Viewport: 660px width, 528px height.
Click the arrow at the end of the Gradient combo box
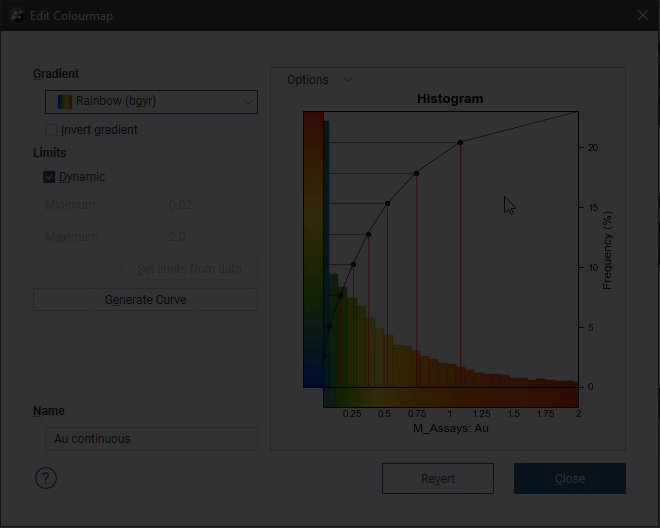click(248, 102)
